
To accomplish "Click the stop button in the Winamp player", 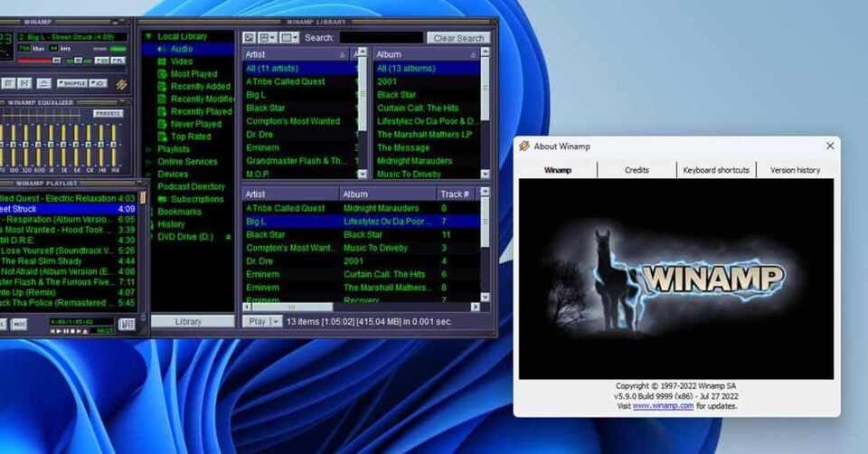I will [x=8, y=83].
